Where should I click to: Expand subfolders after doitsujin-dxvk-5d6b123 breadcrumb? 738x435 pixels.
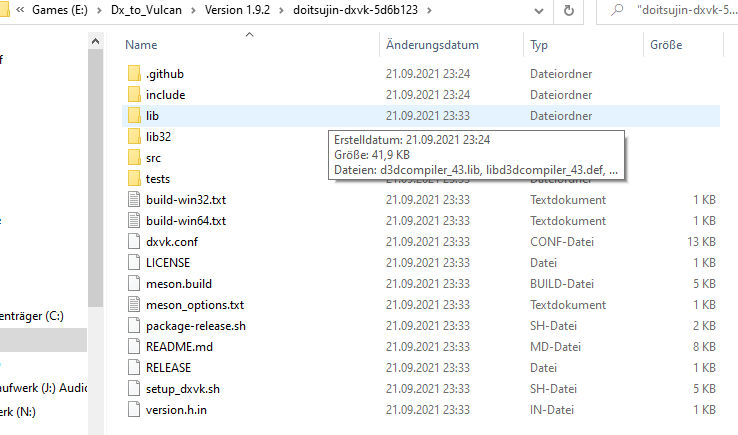click(429, 10)
